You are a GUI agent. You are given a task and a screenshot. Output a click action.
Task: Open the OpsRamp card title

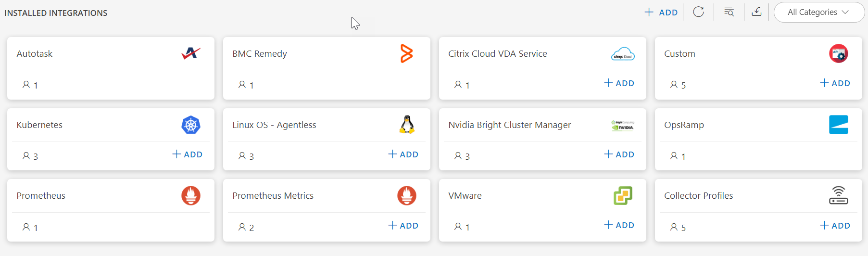coord(684,125)
